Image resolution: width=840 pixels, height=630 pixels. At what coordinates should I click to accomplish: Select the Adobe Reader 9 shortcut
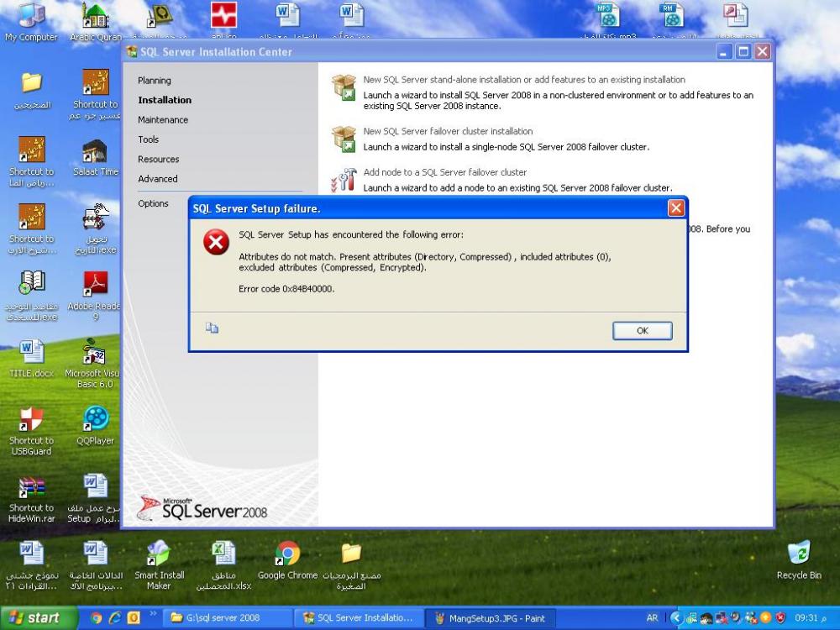click(x=95, y=296)
